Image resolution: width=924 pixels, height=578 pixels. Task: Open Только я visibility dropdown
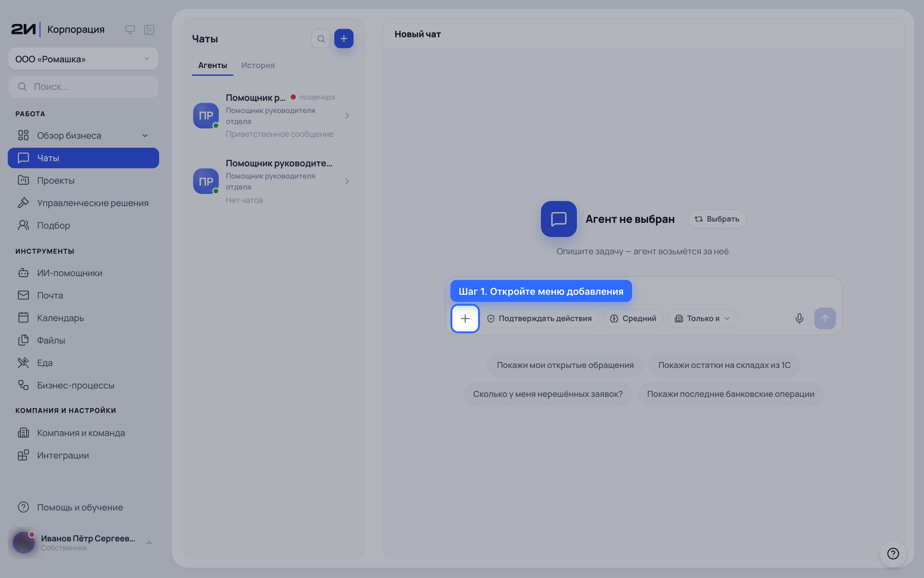(x=702, y=319)
